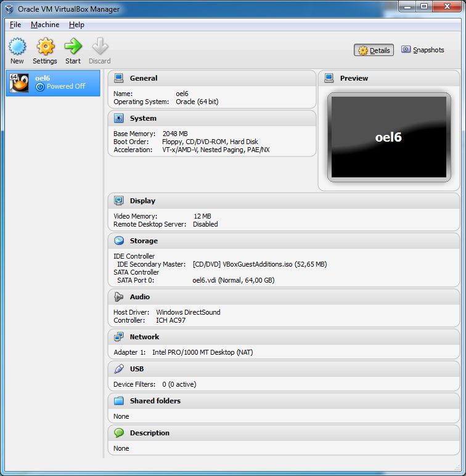Click the Name value oel6 in General
The width and height of the screenshot is (466, 476).
tap(182, 94)
